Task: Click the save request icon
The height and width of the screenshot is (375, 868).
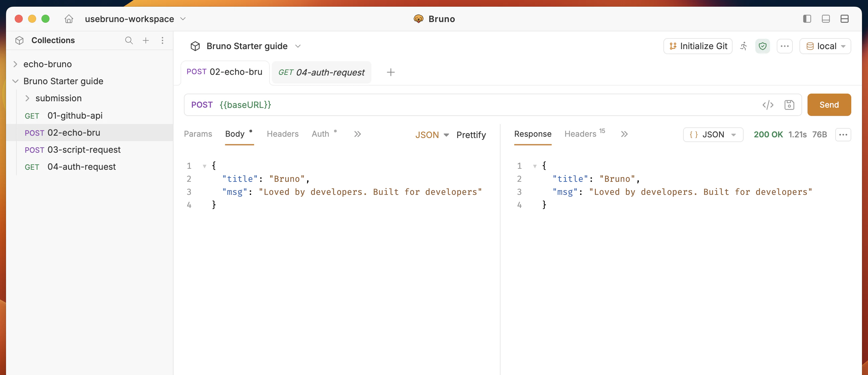Action: [x=789, y=105]
